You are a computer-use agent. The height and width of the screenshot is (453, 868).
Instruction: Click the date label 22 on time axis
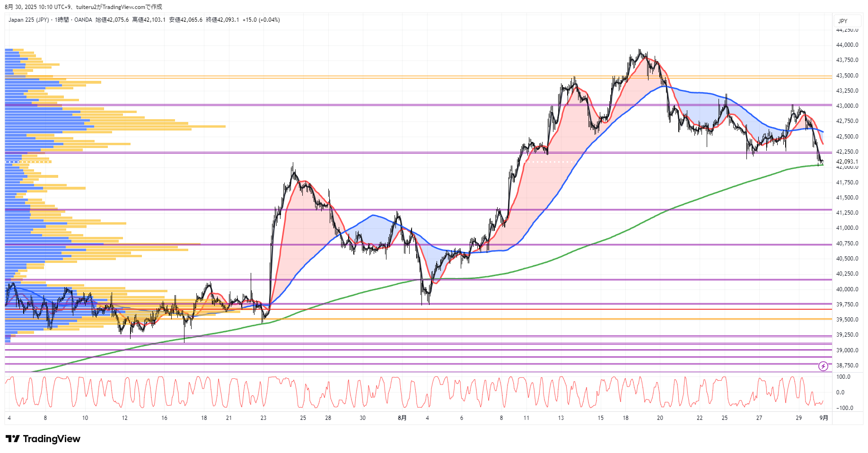click(x=700, y=418)
